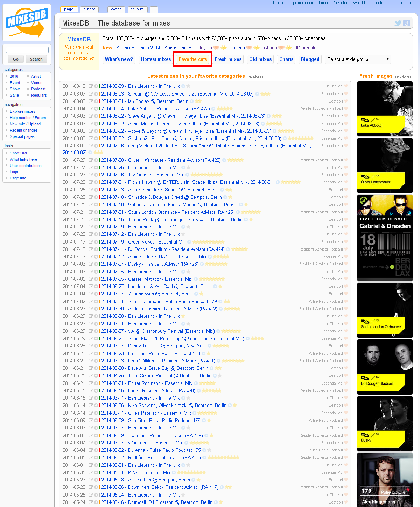Screen dimensions: 420x507
Task: Toggle heart beside In The Mix, 2014-08-10 row
Action: [x=346, y=86]
